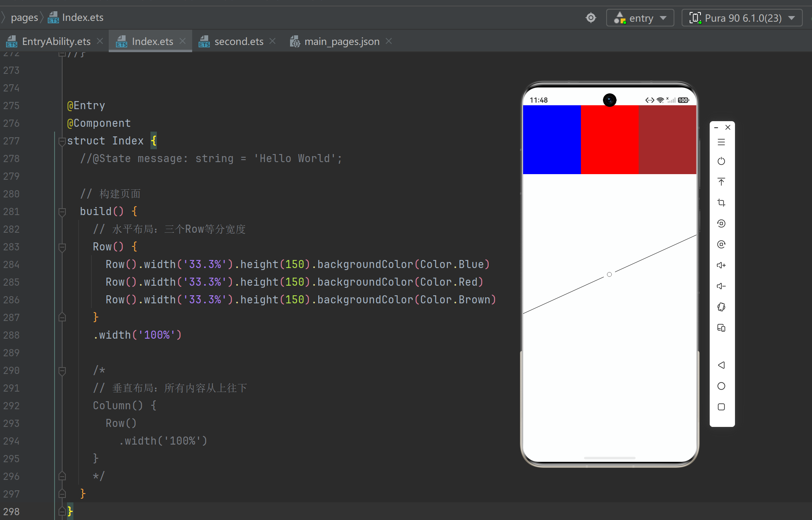
Task: Lower the emulator volume with the speaker minus icon
Action: coord(721,286)
